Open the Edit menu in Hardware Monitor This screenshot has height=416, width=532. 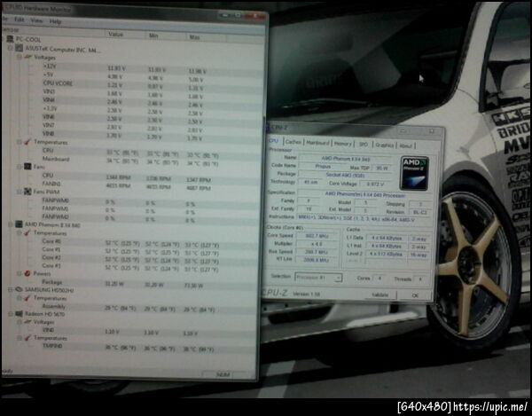pos(20,20)
